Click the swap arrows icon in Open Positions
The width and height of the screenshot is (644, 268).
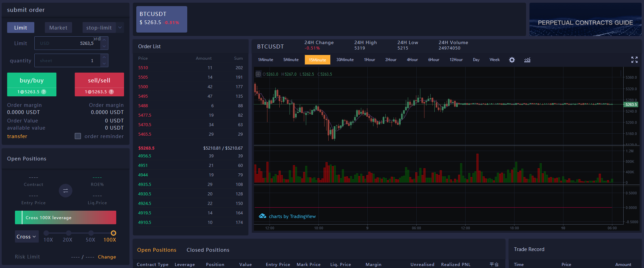66,191
